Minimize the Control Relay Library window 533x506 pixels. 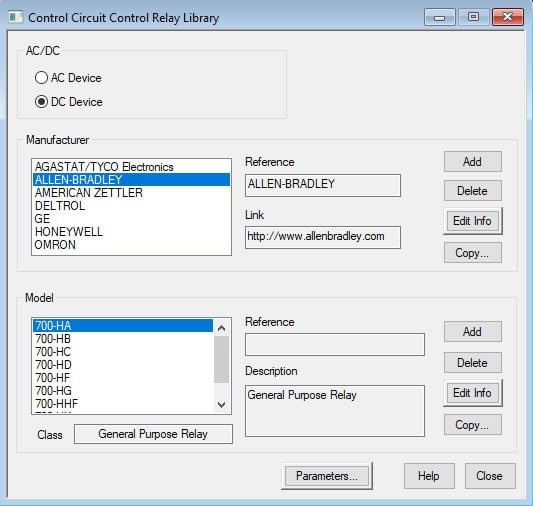[x=440, y=17]
